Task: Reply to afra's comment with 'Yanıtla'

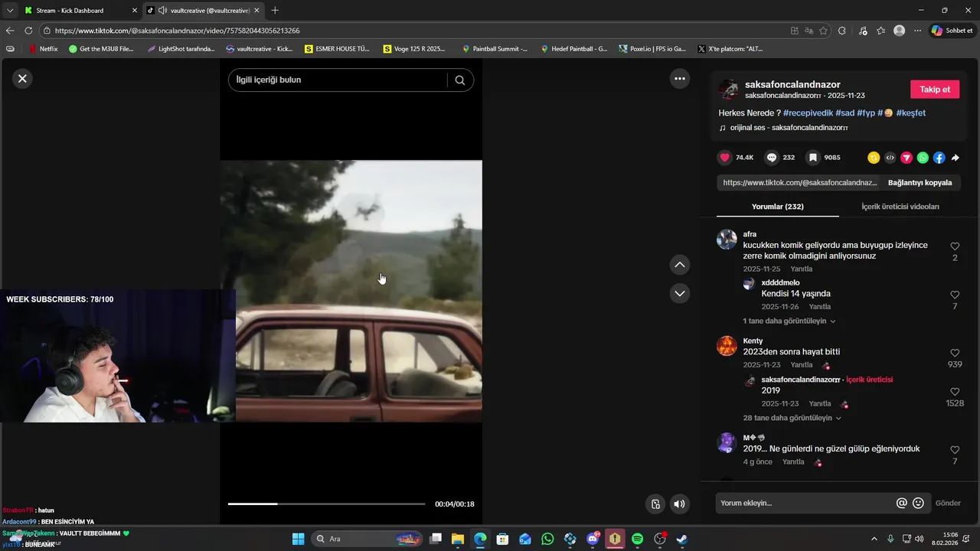Action: 801,269
